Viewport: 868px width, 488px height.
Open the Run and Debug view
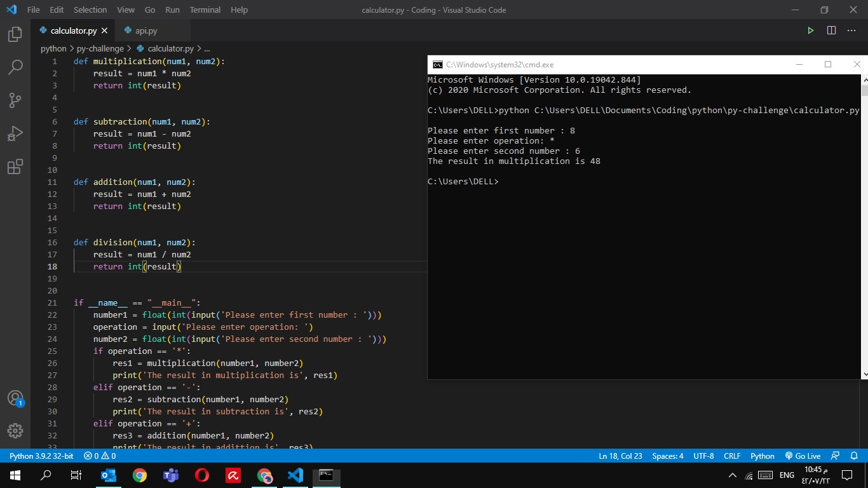pos(15,133)
